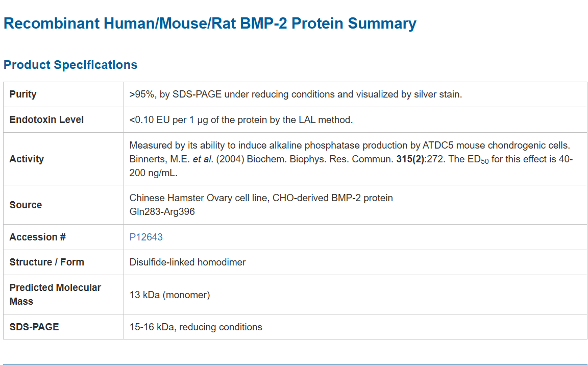Open the P12643 accession link
Viewport: 588px width, 365px height.
pos(146,237)
